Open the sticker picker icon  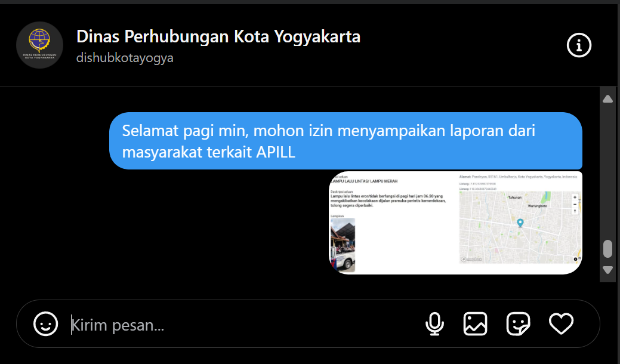518,324
